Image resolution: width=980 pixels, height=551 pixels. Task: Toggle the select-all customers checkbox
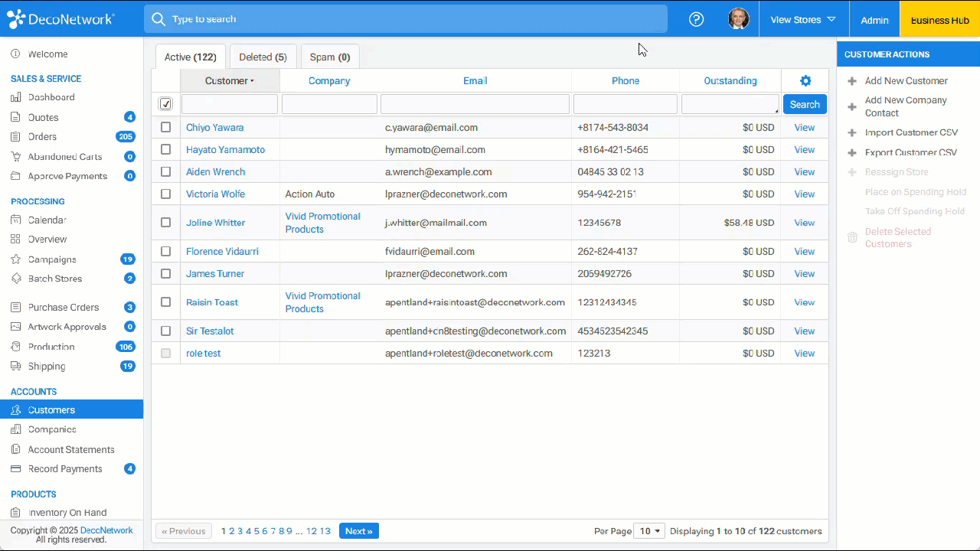point(165,104)
